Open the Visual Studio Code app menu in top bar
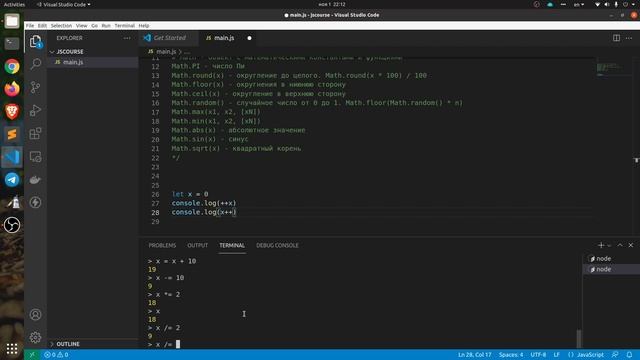This screenshot has width=640, height=360. point(64,4)
